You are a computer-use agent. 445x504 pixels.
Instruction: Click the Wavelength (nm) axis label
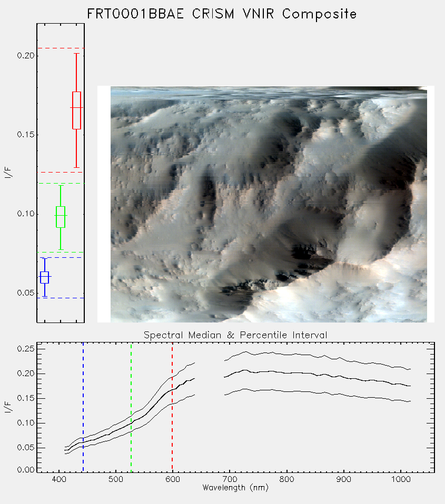pos(235,488)
